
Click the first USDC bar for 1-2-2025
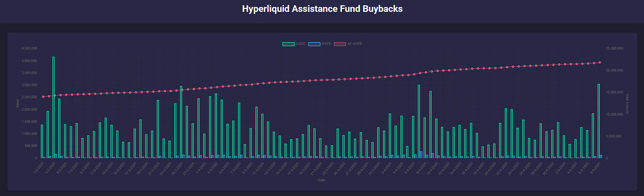point(42,141)
